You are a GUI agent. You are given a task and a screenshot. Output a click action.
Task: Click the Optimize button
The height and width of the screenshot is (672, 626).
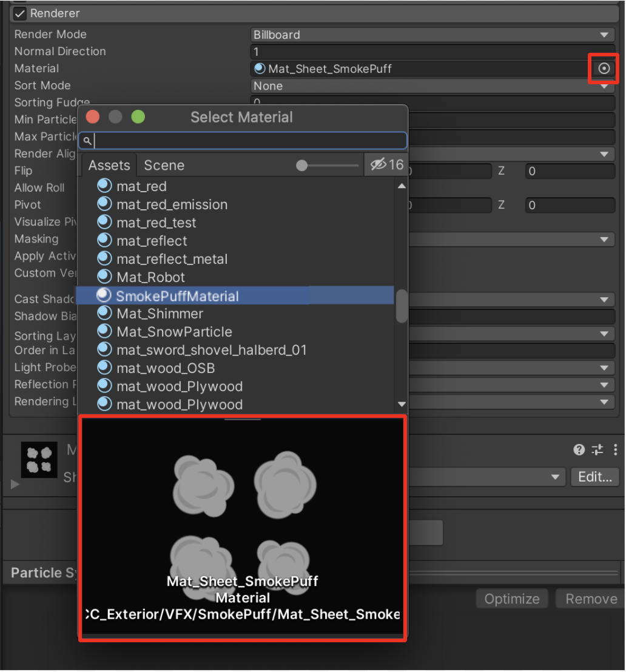pos(512,599)
